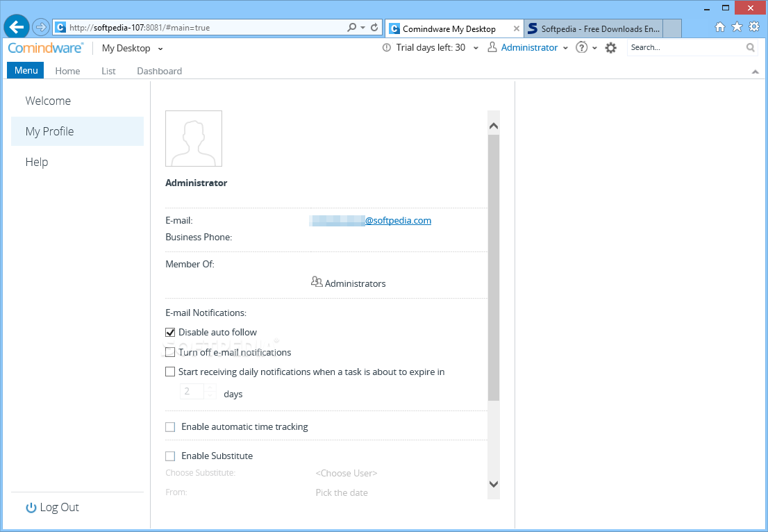The width and height of the screenshot is (768, 532).
Task: Pick the From date field
Action: coord(342,493)
